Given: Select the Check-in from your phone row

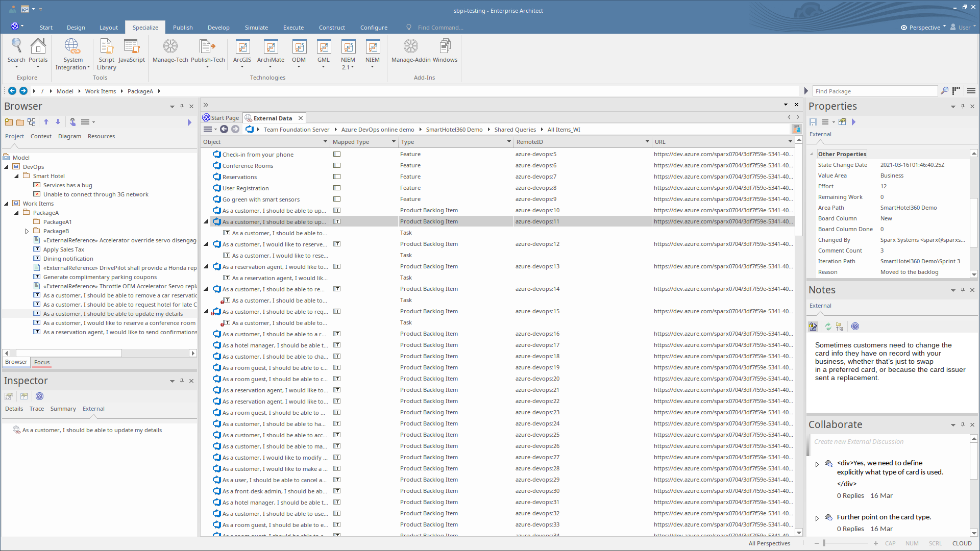Looking at the screenshot, I should 498,154.
